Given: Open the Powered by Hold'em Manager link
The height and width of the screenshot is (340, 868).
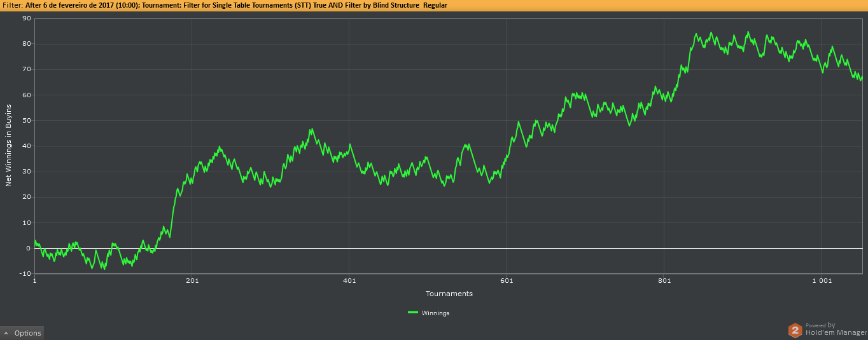Looking at the screenshot, I should tap(836, 329).
